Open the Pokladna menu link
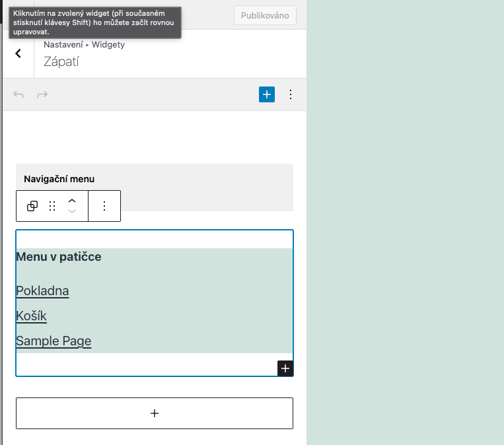The image size is (504, 445). coord(42,291)
